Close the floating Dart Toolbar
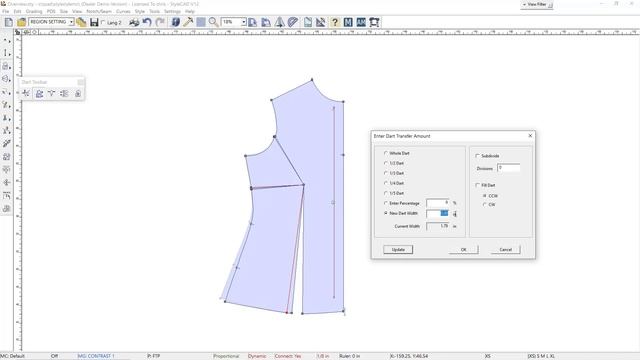Viewport: 640px width, 360px height. click(x=81, y=82)
